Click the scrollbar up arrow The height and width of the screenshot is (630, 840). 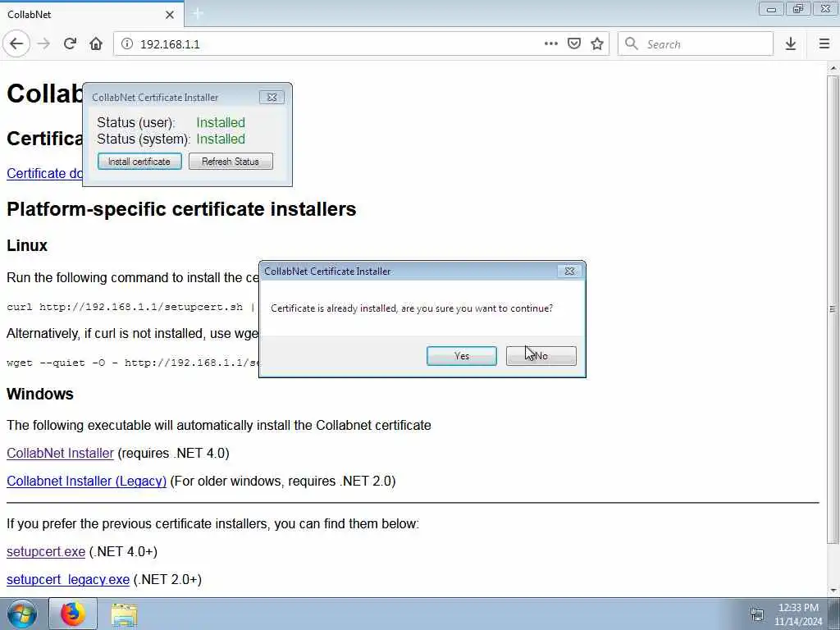(833, 68)
